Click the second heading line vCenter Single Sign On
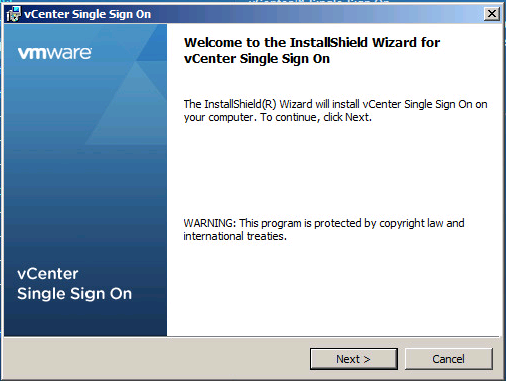506x381 pixels. point(257,59)
